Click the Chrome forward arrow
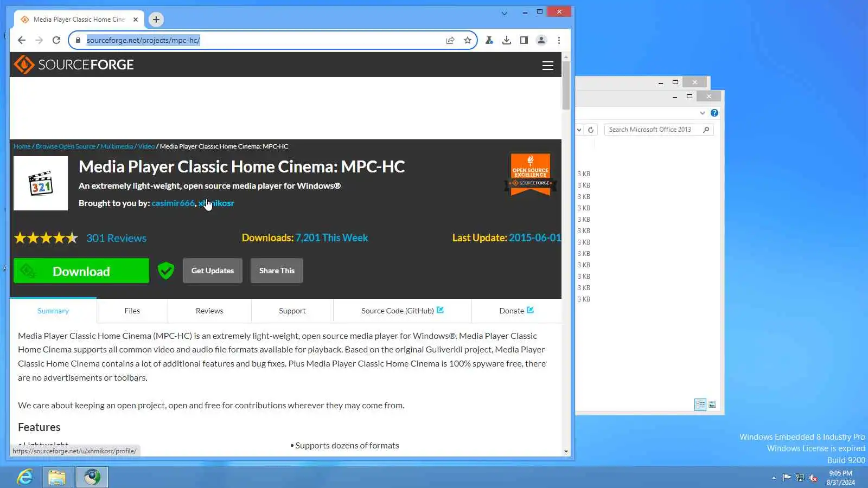The height and width of the screenshot is (488, 868). [x=39, y=40]
